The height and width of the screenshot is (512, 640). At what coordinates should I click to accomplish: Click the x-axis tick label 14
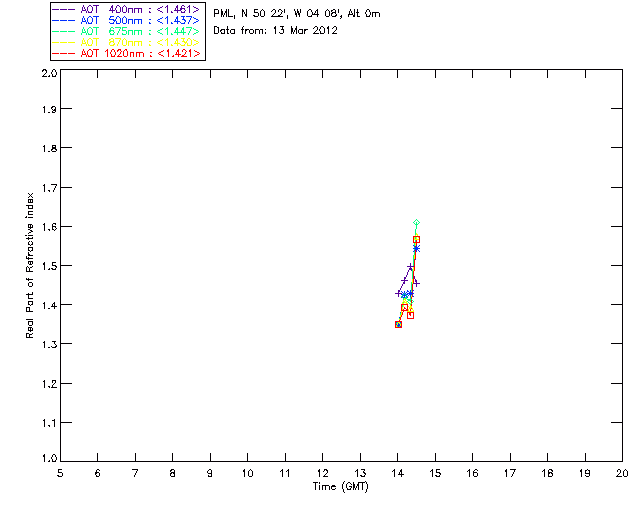coord(398,473)
